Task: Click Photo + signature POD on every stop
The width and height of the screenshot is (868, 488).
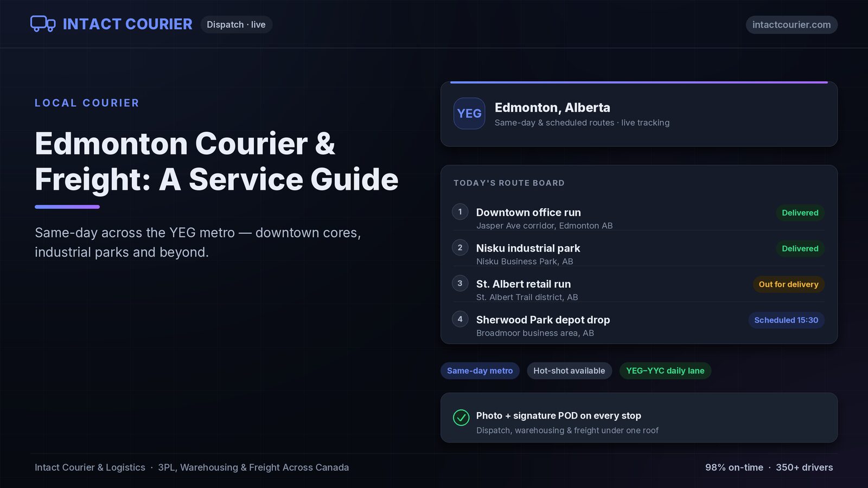Action: coord(559,415)
